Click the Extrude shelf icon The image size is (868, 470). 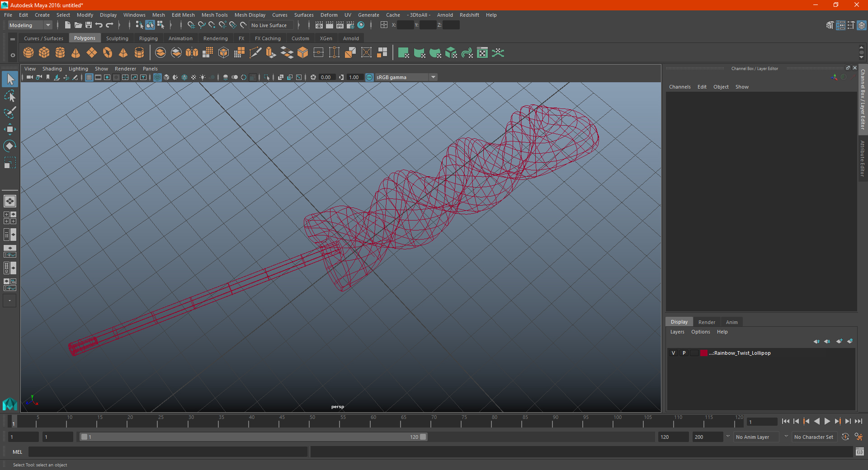(x=271, y=53)
